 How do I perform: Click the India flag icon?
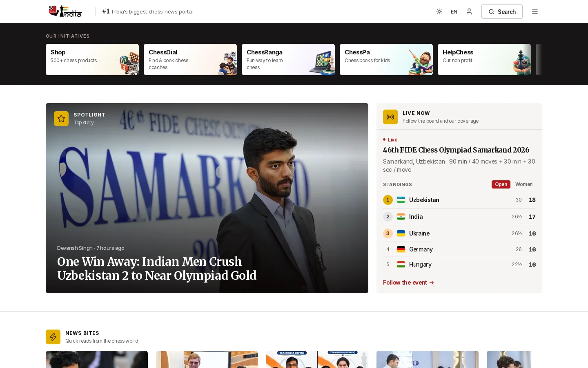point(401,217)
